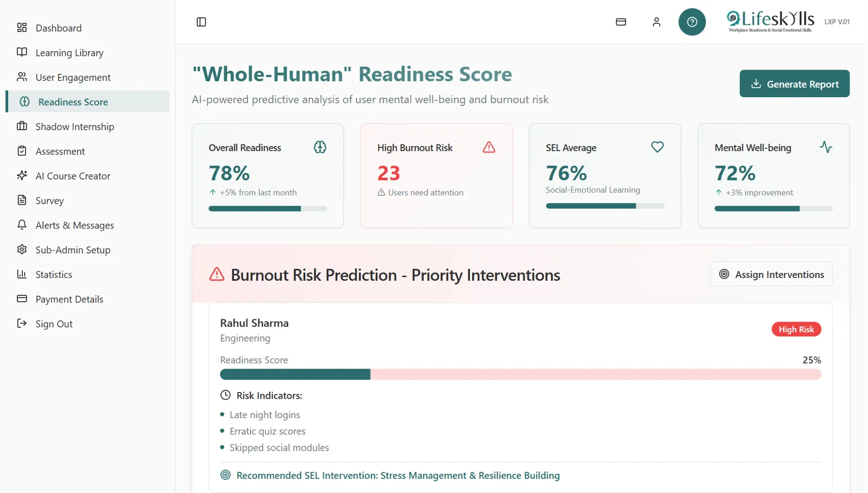Image resolution: width=868 pixels, height=493 pixels.
Task: Click the Learning Library book icon
Action: pyautogui.click(x=22, y=52)
